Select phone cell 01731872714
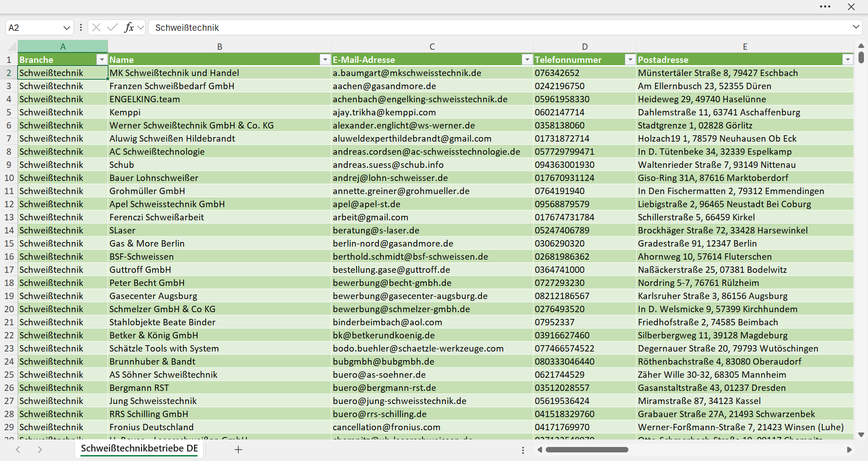This screenshot has height=461, width=868. (585, 138)
